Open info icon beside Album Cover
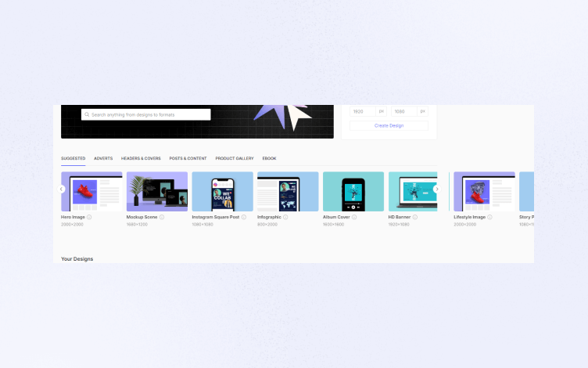This screenshot has width=588, height=368. [354, 217]
